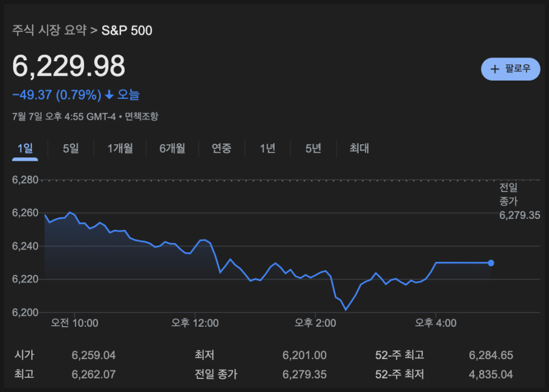Click the current price 6,229.98
Screen dimensions: 549x392
(69, 66)
